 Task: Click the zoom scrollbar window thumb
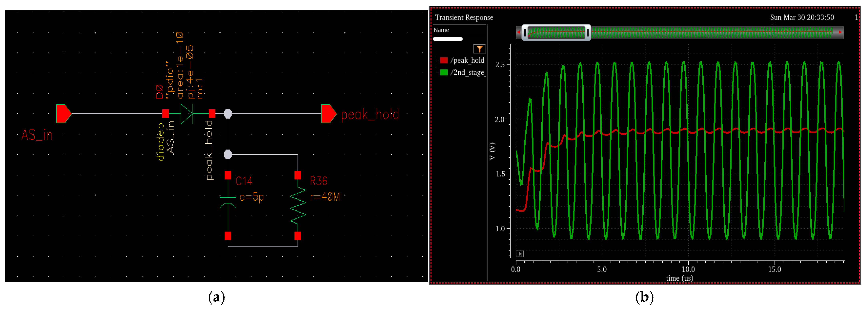pyautogui.click(x=556, y=33)
